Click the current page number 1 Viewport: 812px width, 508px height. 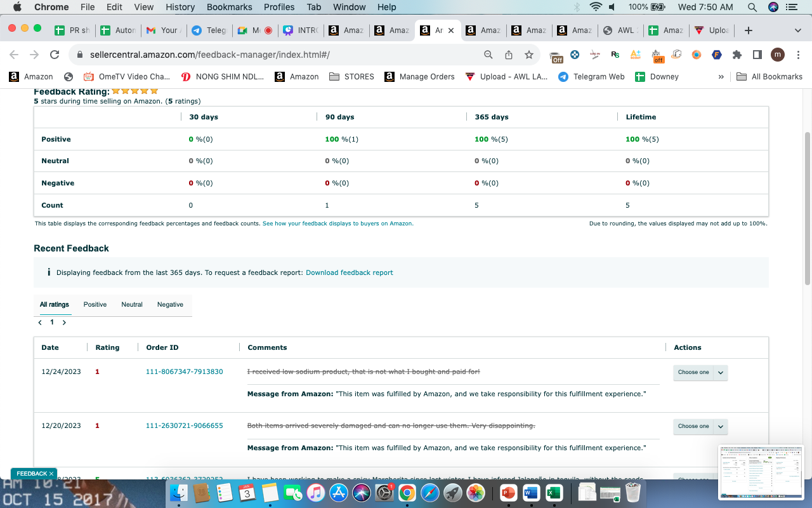click(x=52, y=323)
